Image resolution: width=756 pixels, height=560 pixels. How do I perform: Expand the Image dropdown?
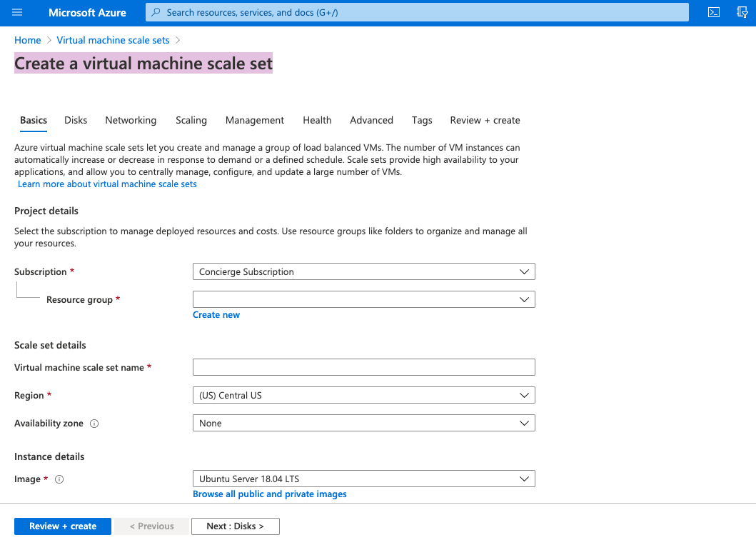(x=363, y=479)
